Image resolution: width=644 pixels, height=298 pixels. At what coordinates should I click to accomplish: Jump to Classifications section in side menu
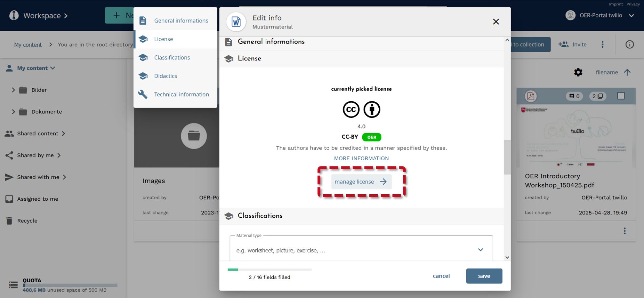(172, 58)
